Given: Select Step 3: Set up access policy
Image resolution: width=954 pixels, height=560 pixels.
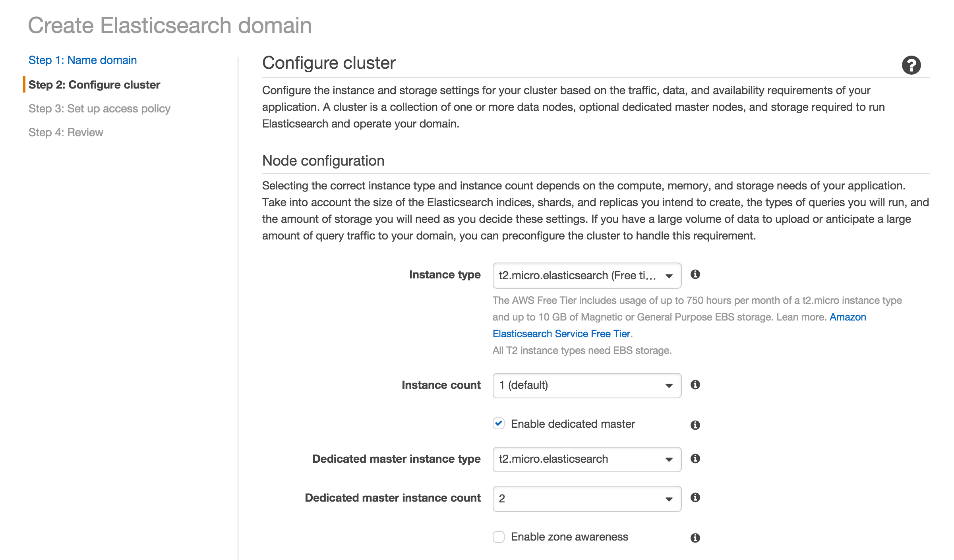Looking at the screenshot, I should 99,109.
